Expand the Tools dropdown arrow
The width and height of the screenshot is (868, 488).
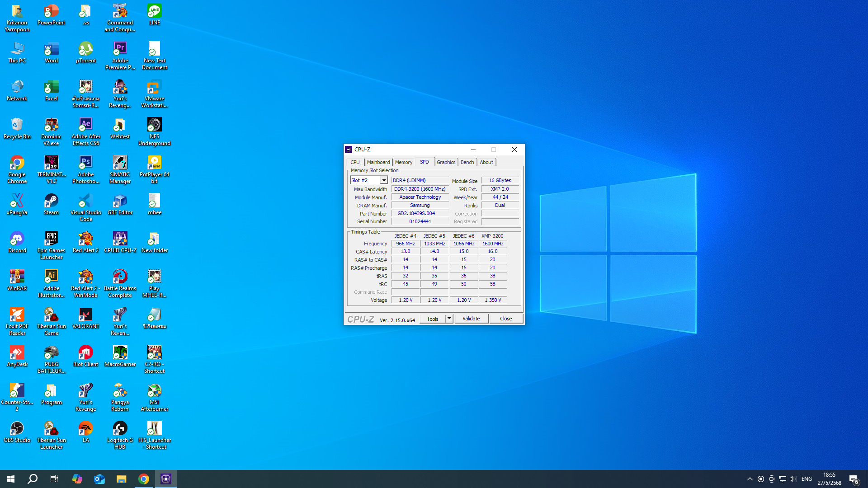coord(449,319)
